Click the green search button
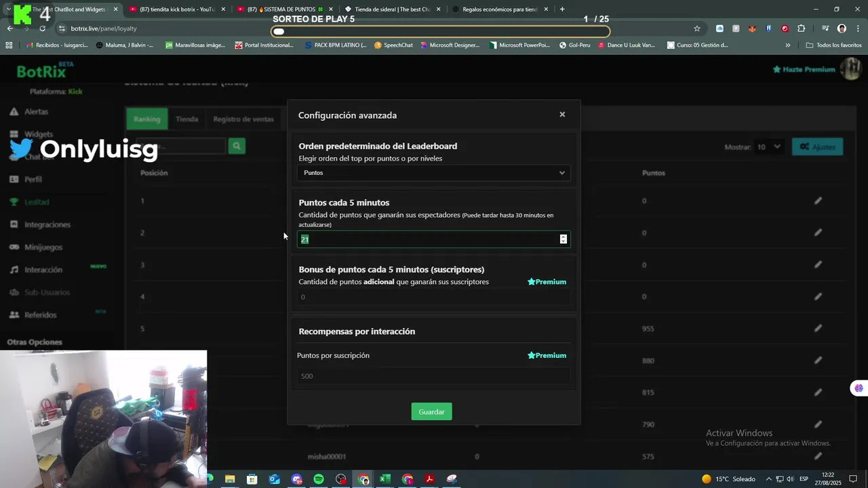 click(x=237, y=146)
